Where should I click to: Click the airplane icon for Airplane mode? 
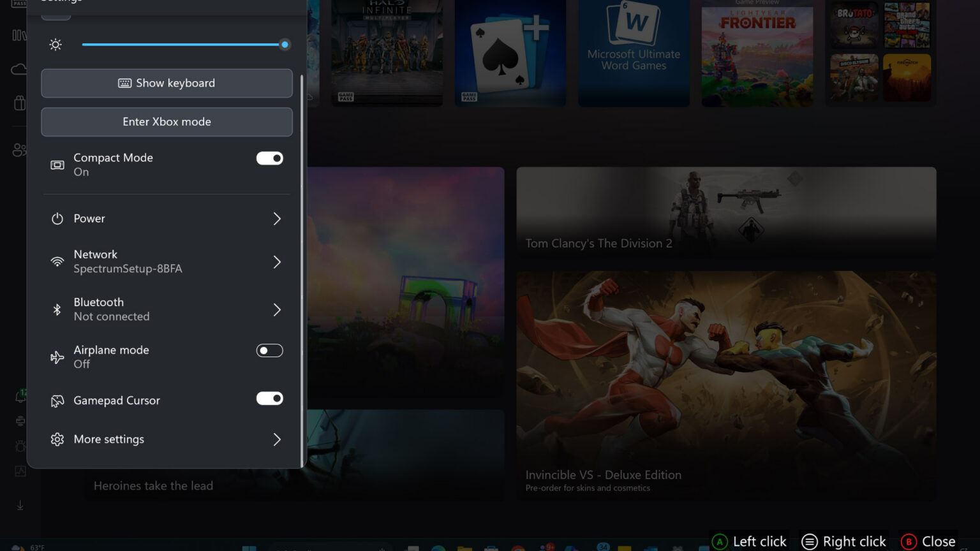click(57, 357)
